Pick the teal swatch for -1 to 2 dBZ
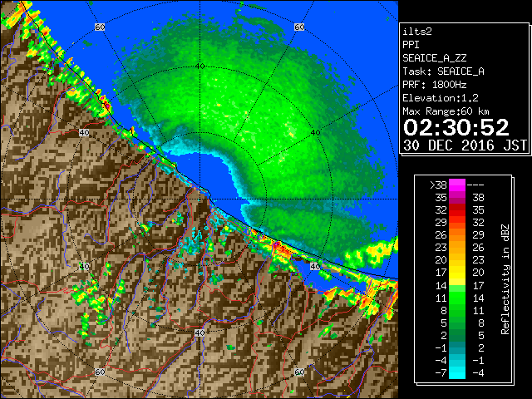 [457, 347]
